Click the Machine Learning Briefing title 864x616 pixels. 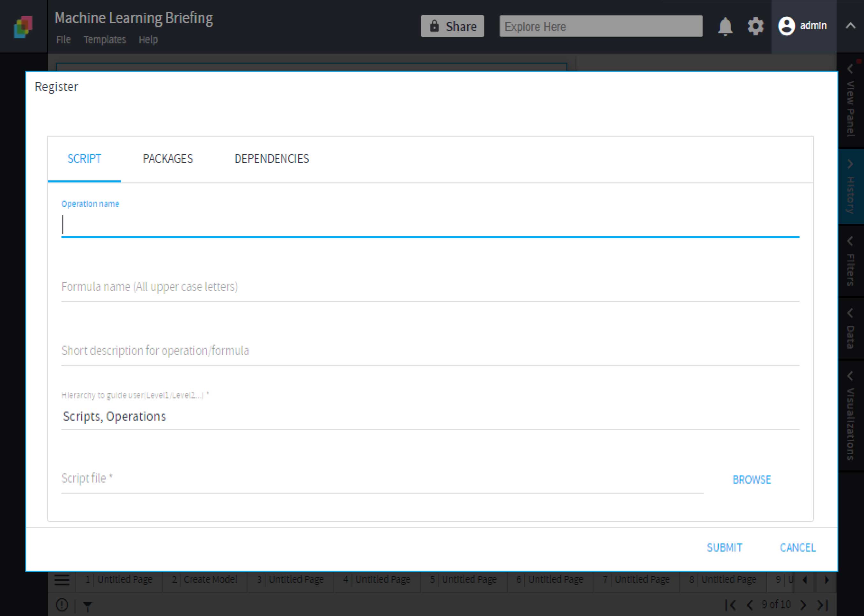click(x=134, y=18)
